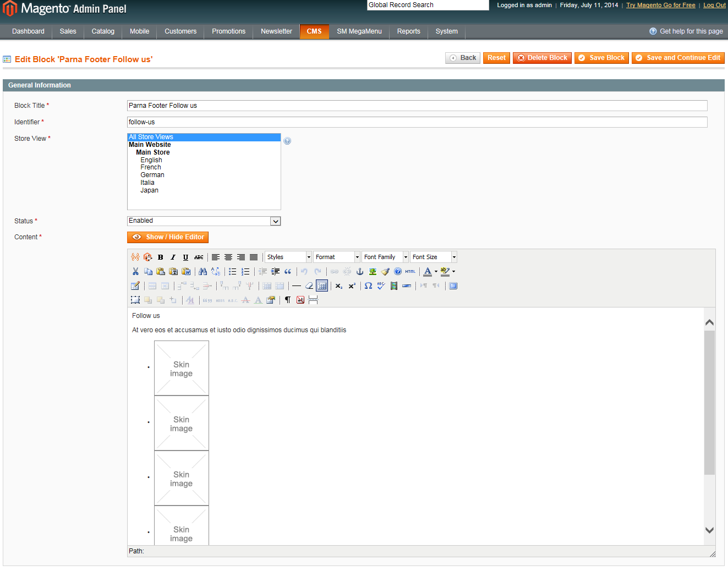Image resolution: width=728 pixels, height=571 pixels.
Task: Insert a numbered ordered list
Action: (x=245, y=271)
